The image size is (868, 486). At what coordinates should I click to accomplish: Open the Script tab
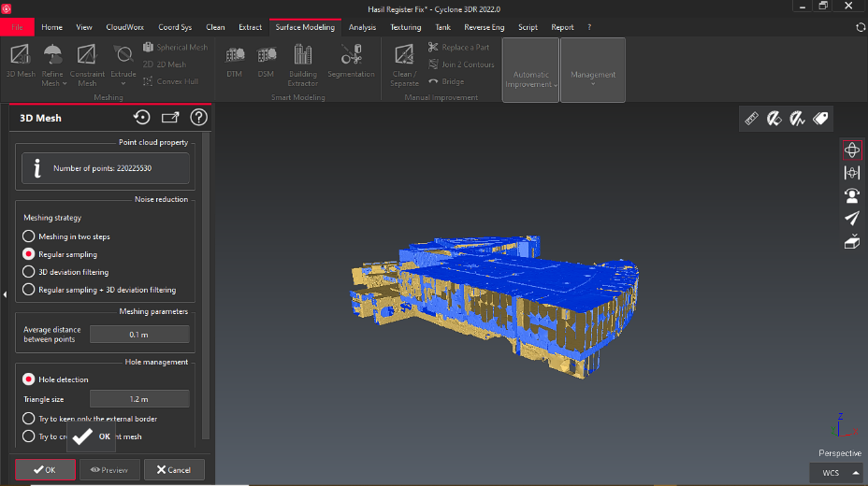coord(528,27)
